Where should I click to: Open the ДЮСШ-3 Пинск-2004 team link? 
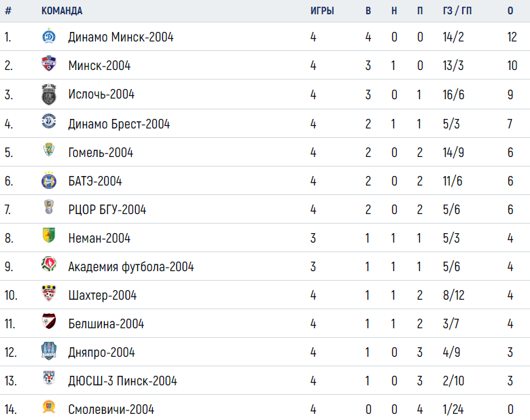122,381
